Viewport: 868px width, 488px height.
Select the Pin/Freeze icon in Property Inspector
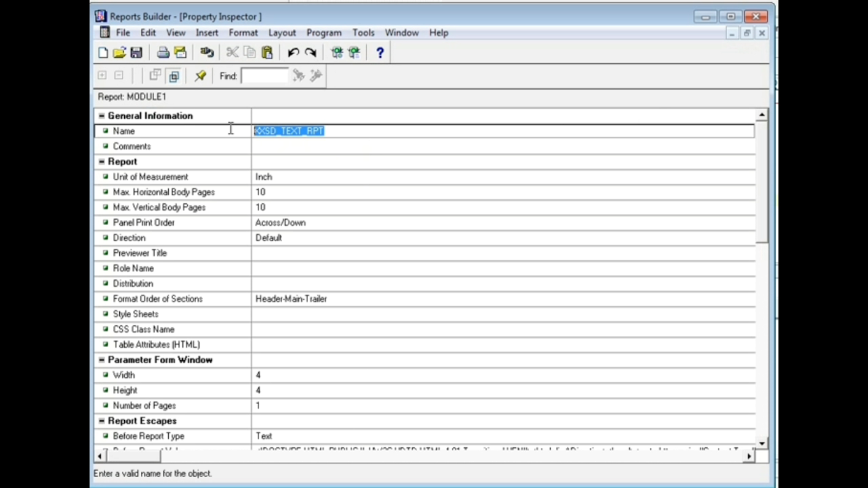click(200, 75)
